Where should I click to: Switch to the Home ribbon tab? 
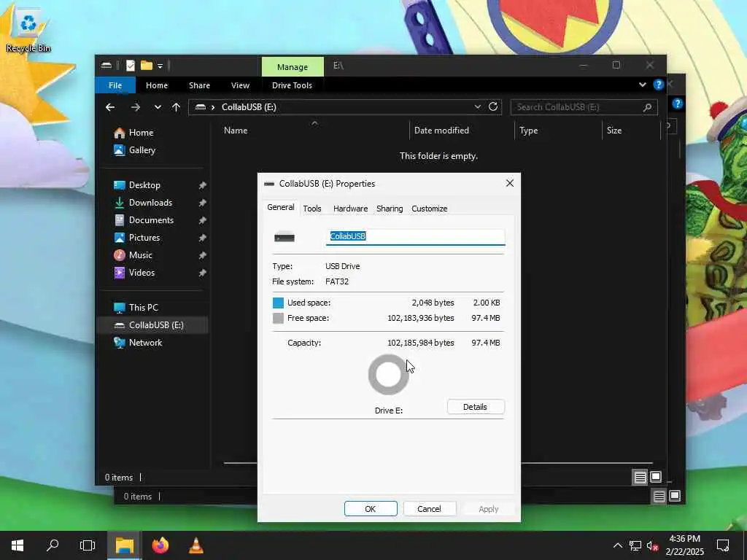(157, 85)
